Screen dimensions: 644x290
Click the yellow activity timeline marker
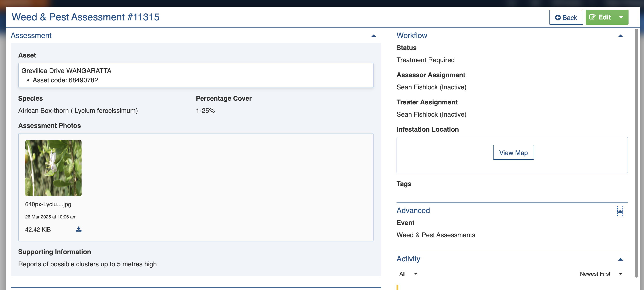pos(397,287)
